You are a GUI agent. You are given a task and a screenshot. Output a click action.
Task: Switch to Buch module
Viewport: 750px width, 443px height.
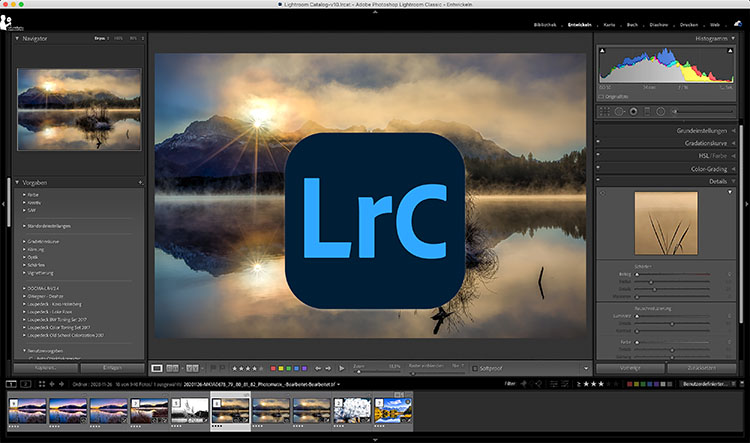(x=632, y=25)
